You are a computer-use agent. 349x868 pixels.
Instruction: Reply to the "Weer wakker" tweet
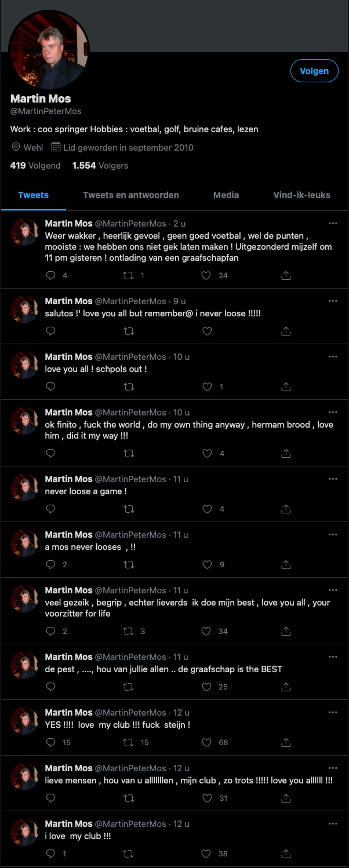pos(50,276)
